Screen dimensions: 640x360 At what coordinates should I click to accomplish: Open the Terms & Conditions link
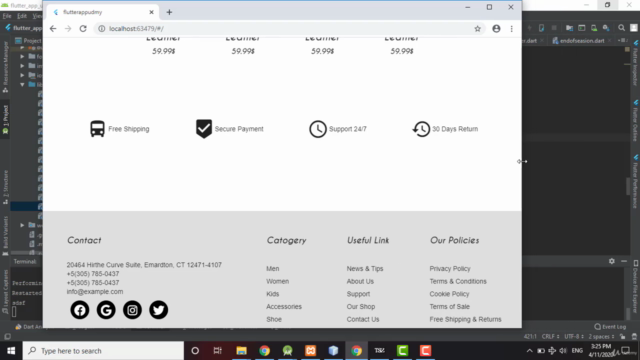tap(458, 281)
